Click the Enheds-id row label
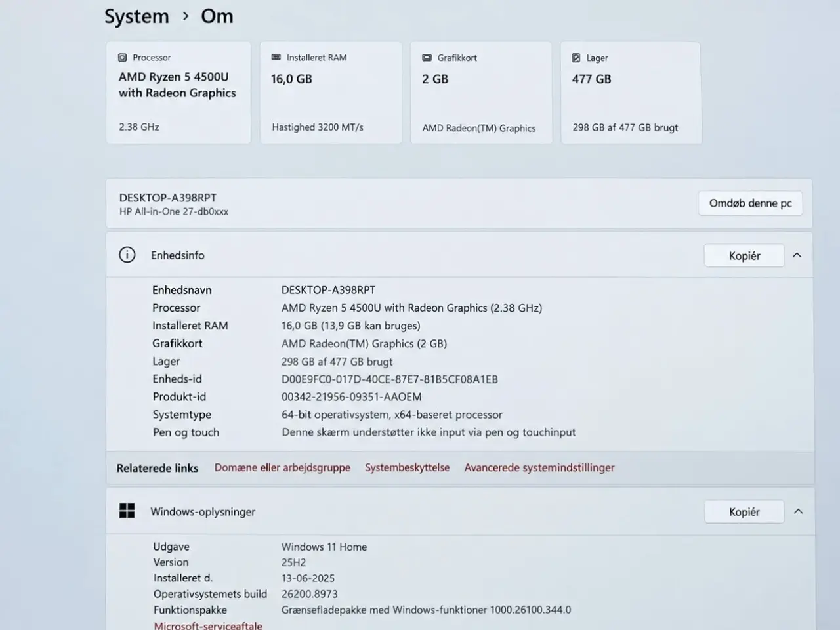The height and width of the screenshot is (630, 840). click(177, 379)
